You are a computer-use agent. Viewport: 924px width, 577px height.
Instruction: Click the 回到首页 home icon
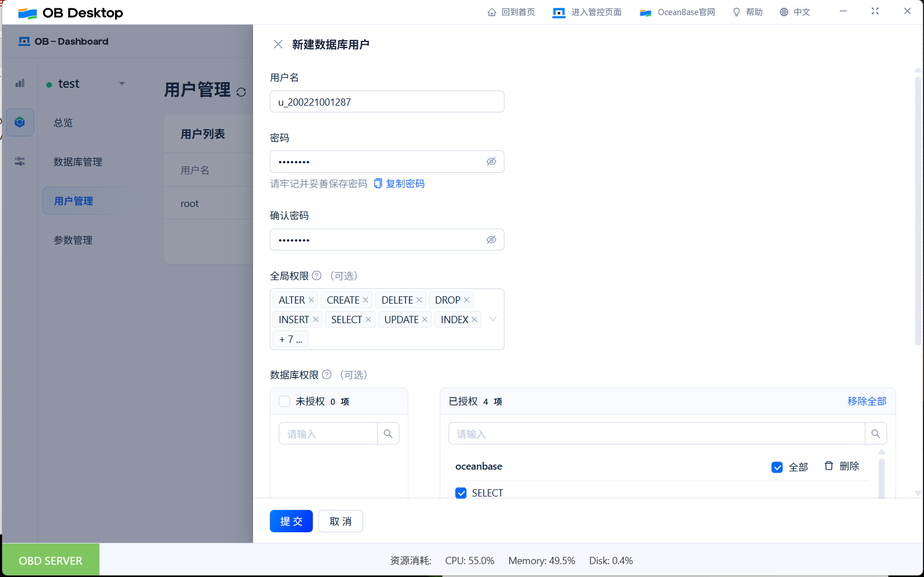click(x=491, y=12)
